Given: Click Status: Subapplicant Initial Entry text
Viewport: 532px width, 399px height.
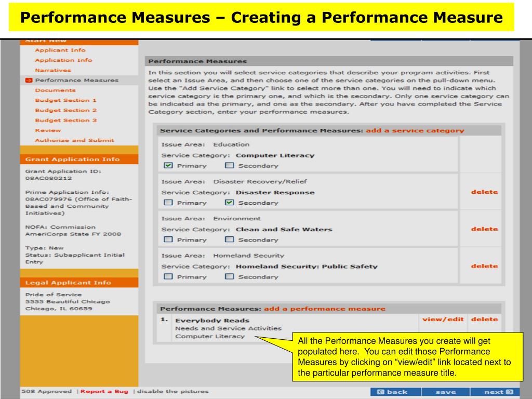Looking at the screenshot, I should (x=75, y=259).
